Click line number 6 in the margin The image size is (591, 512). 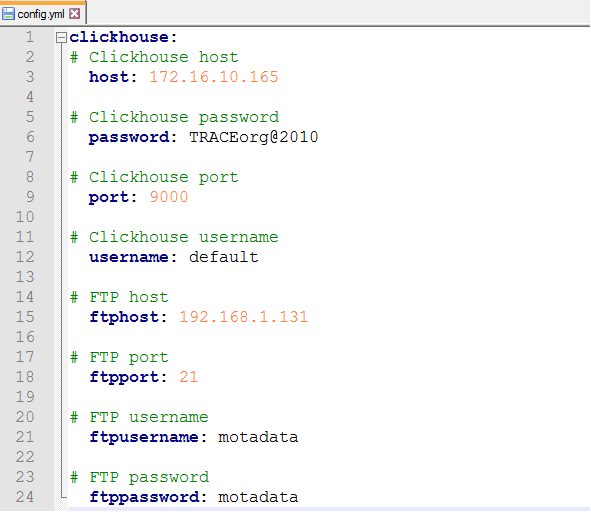30,137
